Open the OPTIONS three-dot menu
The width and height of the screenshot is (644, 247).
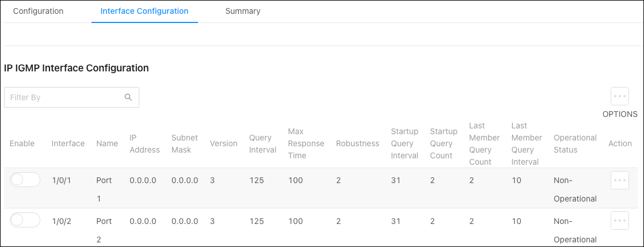(619, 97)
